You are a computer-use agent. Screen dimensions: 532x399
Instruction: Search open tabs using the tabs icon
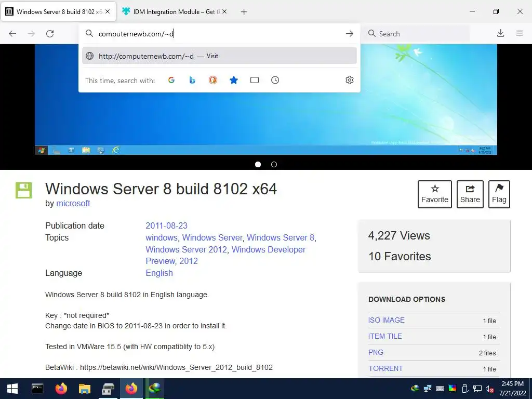(x=255, y=80)
